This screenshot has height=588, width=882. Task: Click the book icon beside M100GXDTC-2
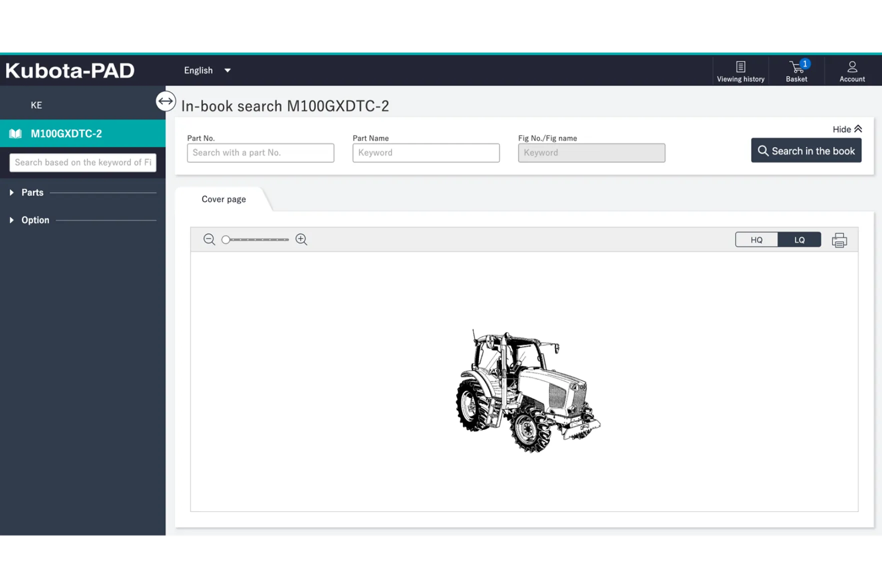(x=15, y=133)
